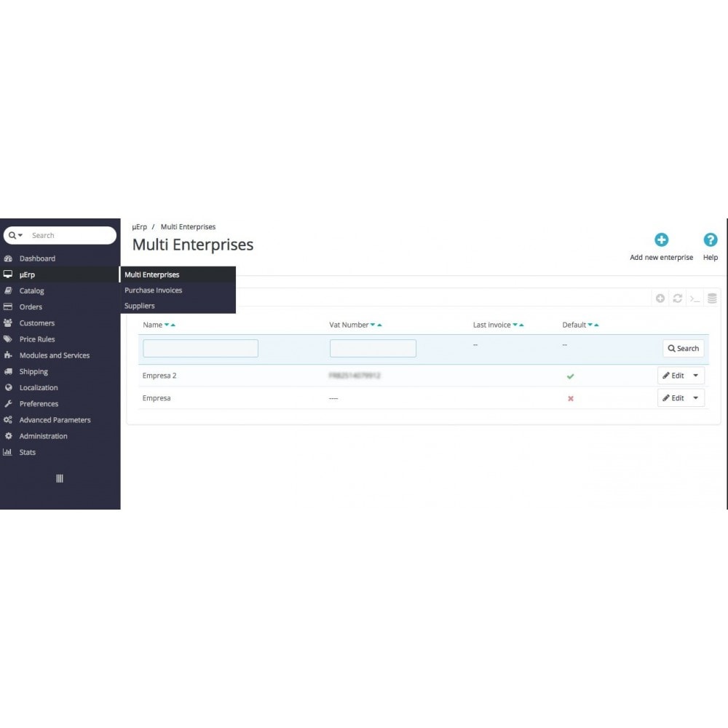
Task: Sort Last invoice column ascending
Action: (x=521, y=325)
